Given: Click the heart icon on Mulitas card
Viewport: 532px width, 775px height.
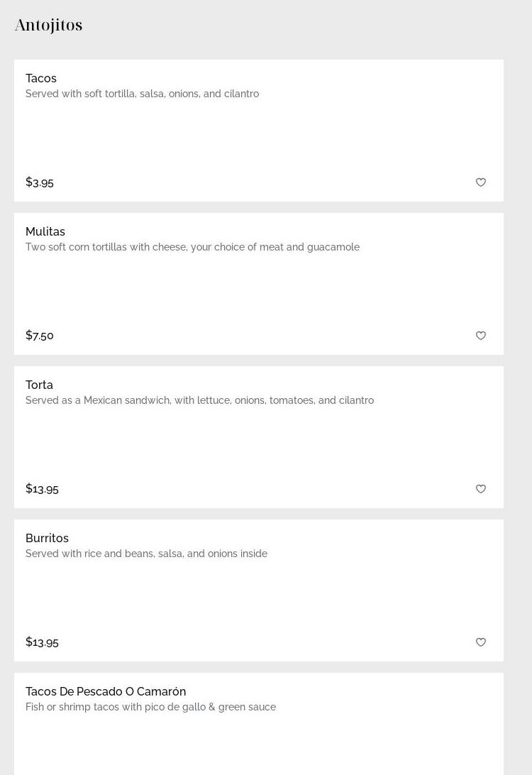Looking at the screenshot, I should (481, 336).
